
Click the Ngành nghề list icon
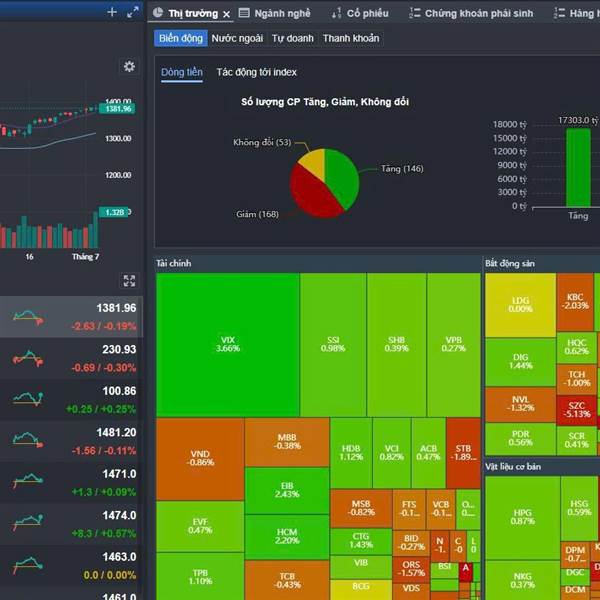[244, 13]
